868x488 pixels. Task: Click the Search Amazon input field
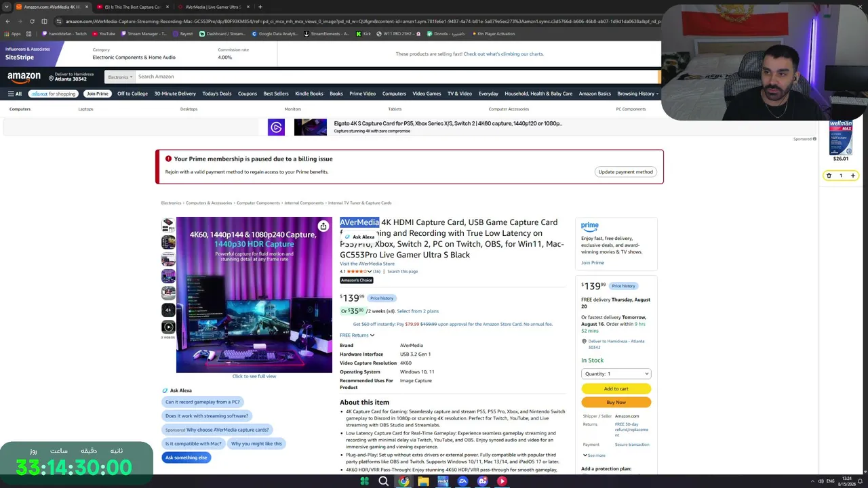pyautogui.click(x=397, y=77)
